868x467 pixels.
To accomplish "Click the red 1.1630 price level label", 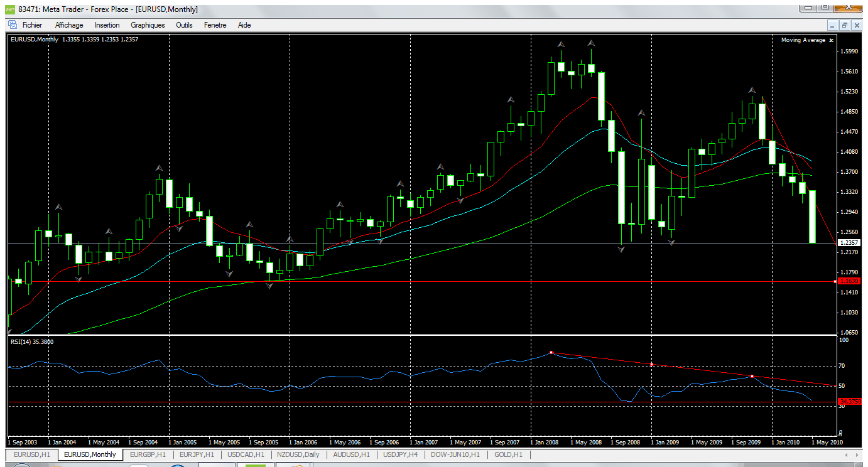I will pos(849,282).
